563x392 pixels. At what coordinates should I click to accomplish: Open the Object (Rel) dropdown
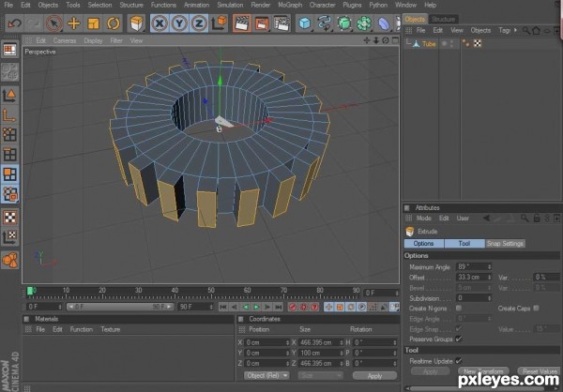(266, 375)
